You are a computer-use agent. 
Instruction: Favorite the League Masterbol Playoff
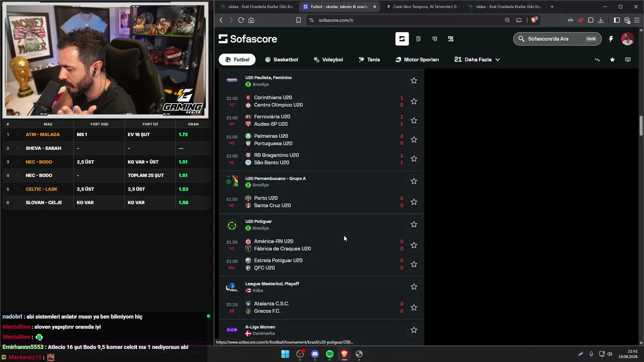point(414,287)
